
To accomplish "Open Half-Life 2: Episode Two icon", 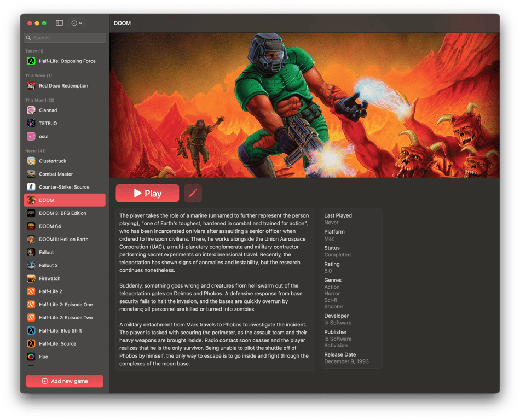I will pyautogui.click(x=31, y=318).
